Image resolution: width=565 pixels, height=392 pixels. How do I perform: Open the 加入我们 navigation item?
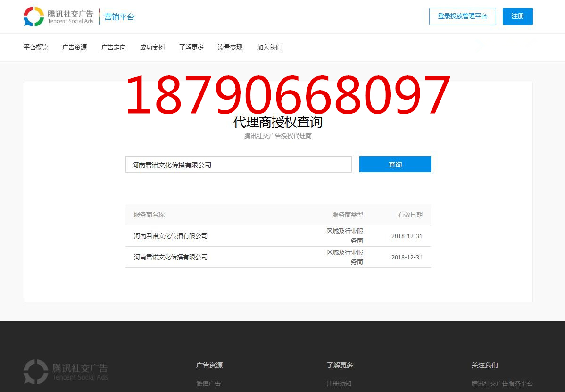tap(269, 47)
